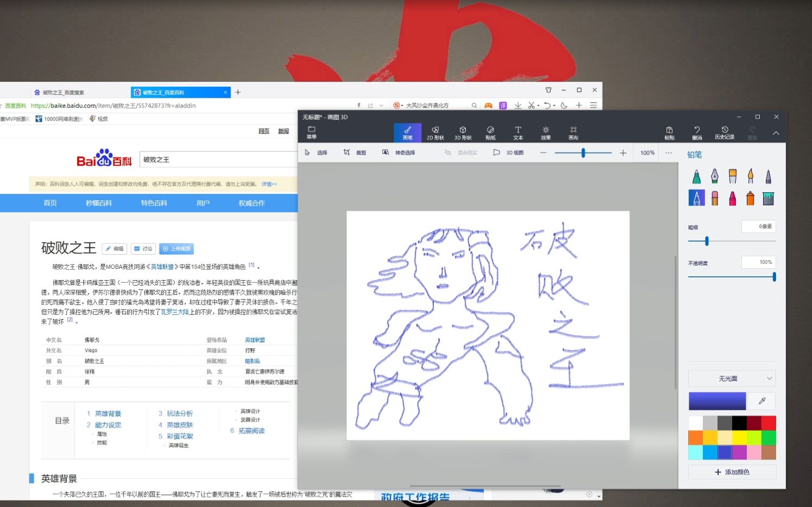Select the crayon tool
This screenshot has height=507, width=812.
pyautogui.click(x=733, y=198)
